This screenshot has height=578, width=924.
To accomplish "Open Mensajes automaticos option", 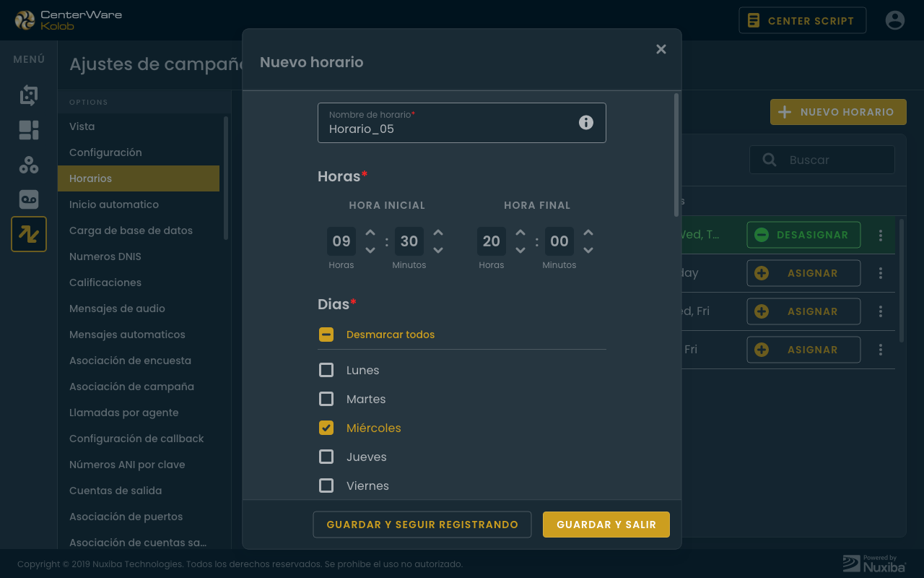I will (x=139, y=335).
